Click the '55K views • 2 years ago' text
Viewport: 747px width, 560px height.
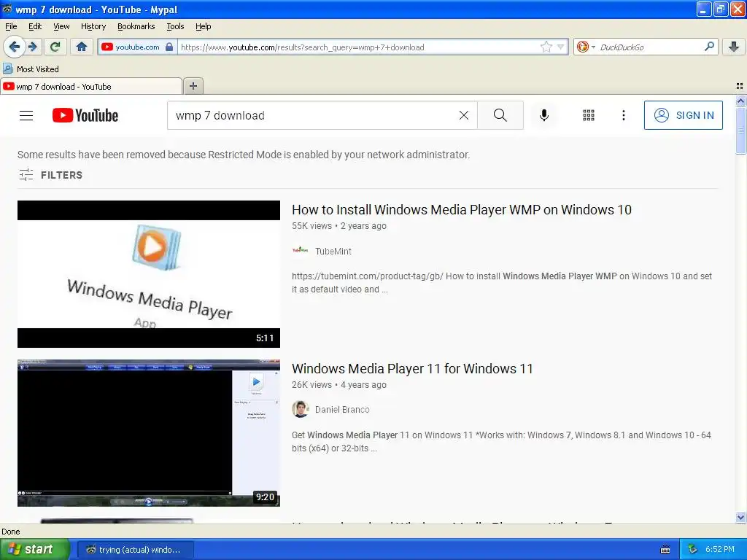[339, 226]
